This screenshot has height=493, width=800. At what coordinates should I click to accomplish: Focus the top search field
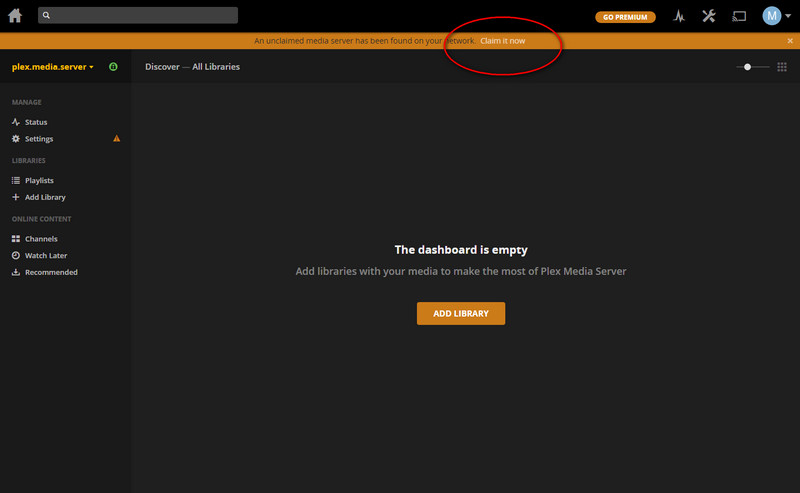click(x=138, y=15)
